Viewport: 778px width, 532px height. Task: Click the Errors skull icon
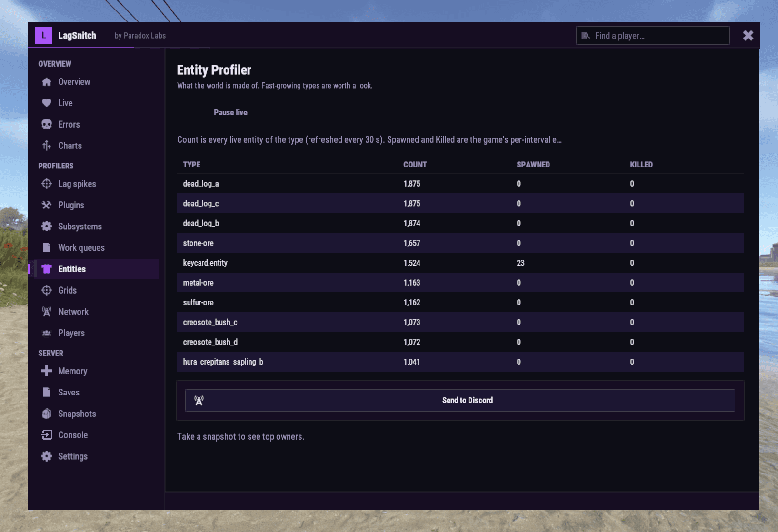(x=47, y=124)
